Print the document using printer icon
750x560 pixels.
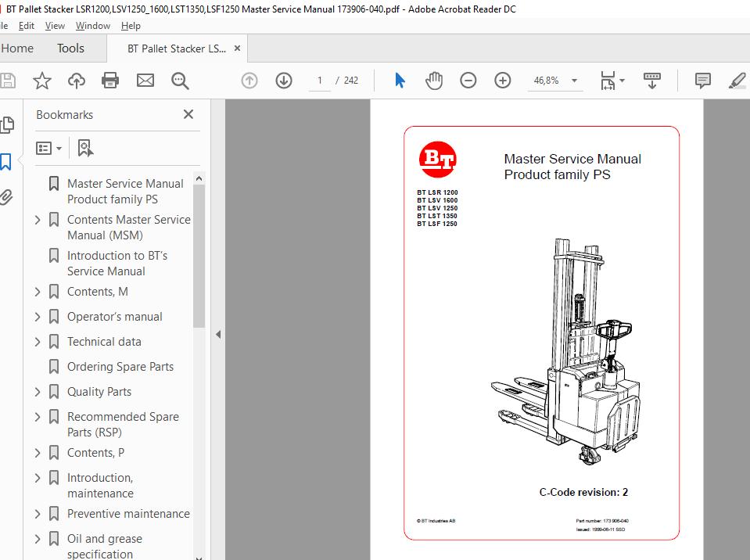(x=110, y=81)
